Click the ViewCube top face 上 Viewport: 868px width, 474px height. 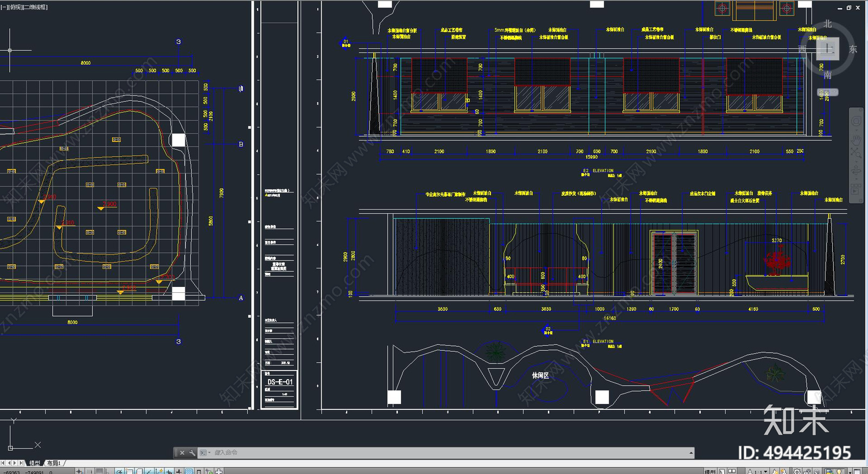827,49
